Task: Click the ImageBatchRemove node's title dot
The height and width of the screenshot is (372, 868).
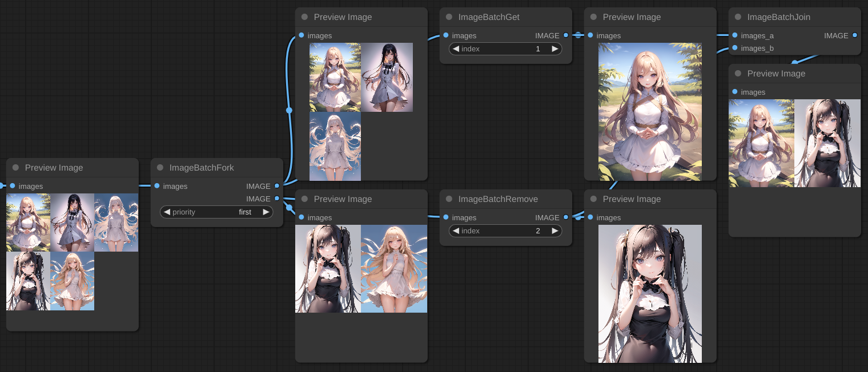Action: [x=449, y=199]
